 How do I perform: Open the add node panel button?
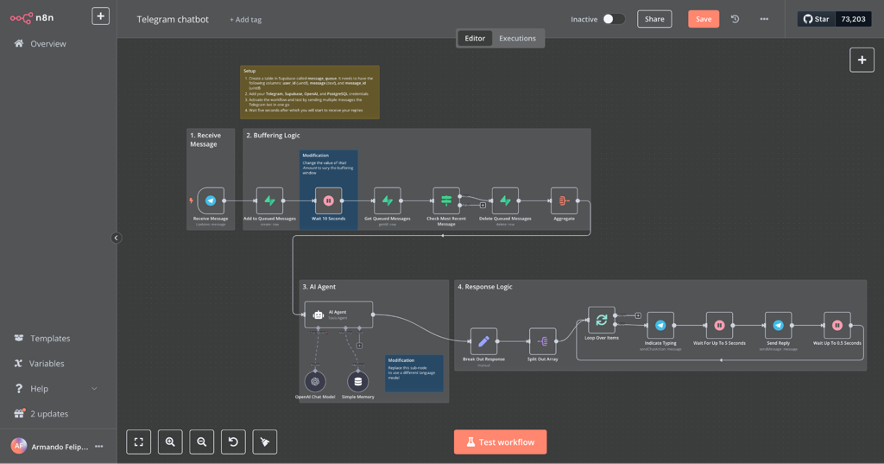[x=862, y=60]
